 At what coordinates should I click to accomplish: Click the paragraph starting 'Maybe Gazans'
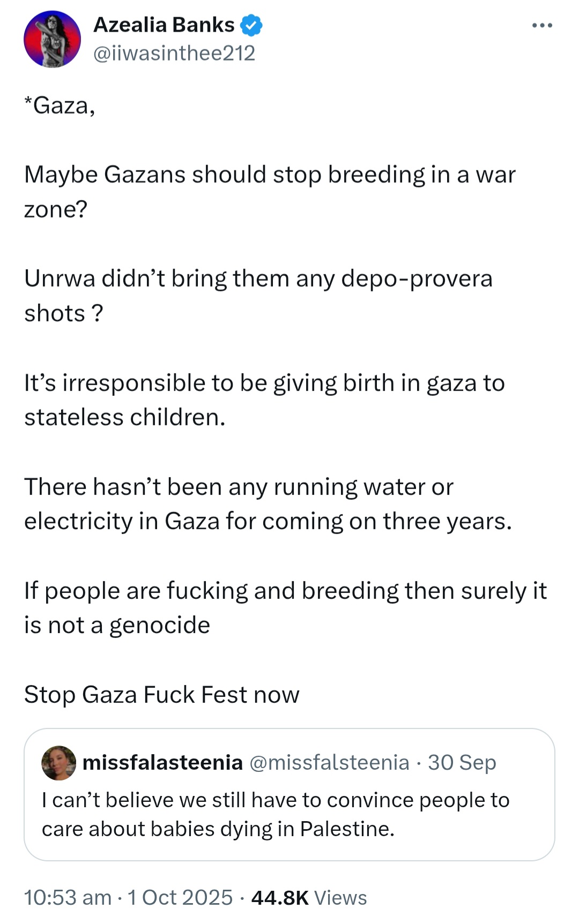(x=270, y=191)
